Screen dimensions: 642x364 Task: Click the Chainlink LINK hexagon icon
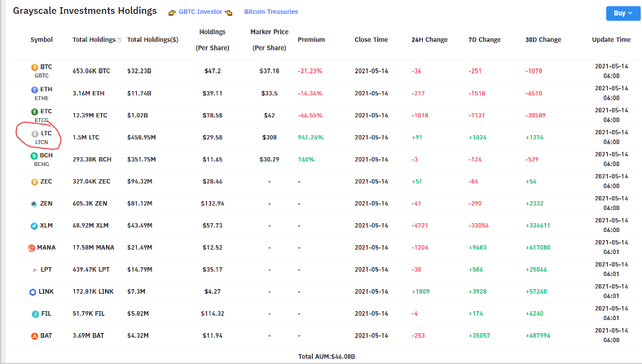point(33,292)
